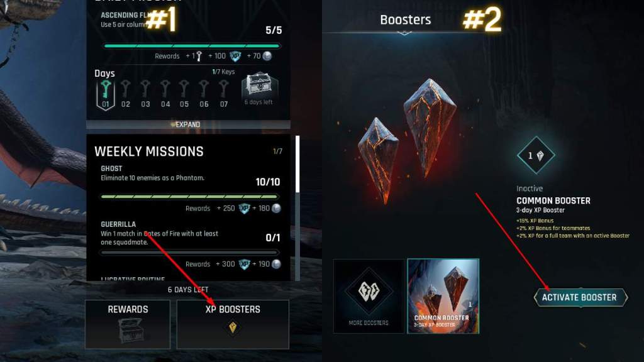Screen dimensions: 644x362
Task: Click the Ghost mission XP reward icon
Action: pos(245,209)
